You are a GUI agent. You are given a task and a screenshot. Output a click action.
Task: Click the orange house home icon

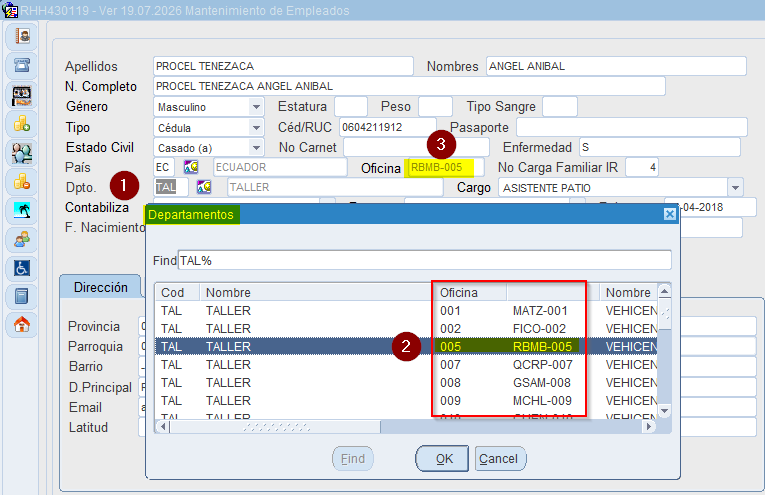[x=21, y=324]
